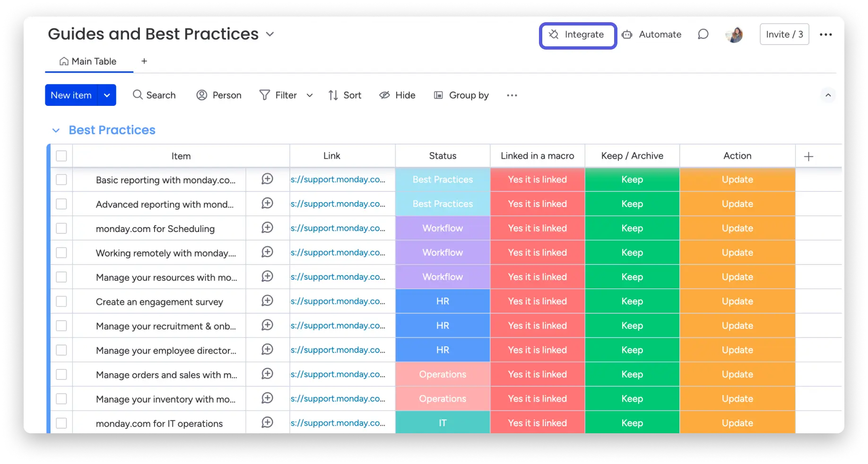Open the Group by menu
The image size is (868, 464).
pyautogui.click(x=461, y=95)
